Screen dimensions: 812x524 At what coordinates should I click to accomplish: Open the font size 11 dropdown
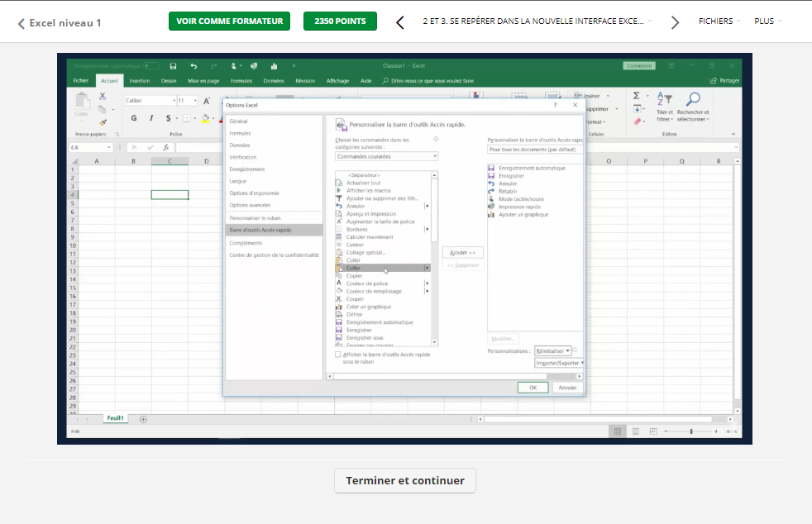194,101
